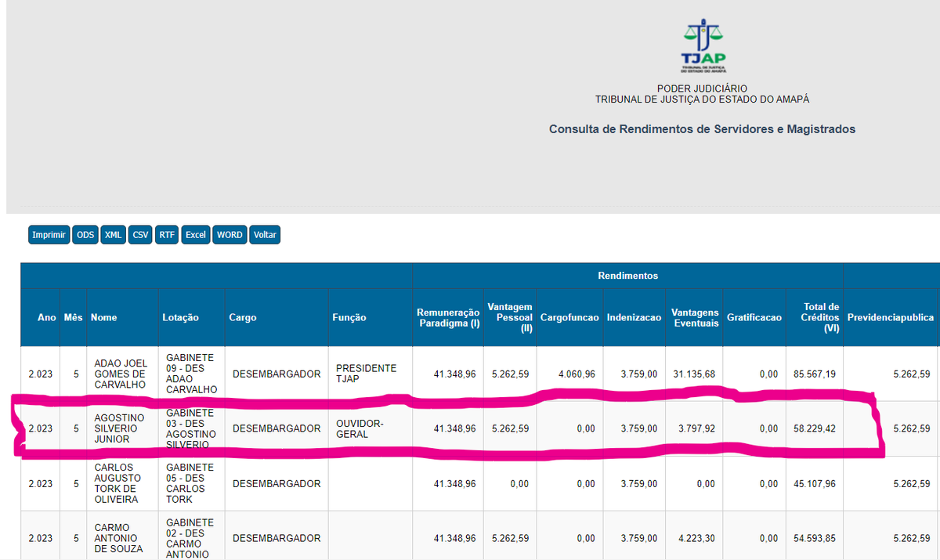Click total credits value 58.229,42
Image resolution: width=940 pixels, height=560 pixels.
815,428
